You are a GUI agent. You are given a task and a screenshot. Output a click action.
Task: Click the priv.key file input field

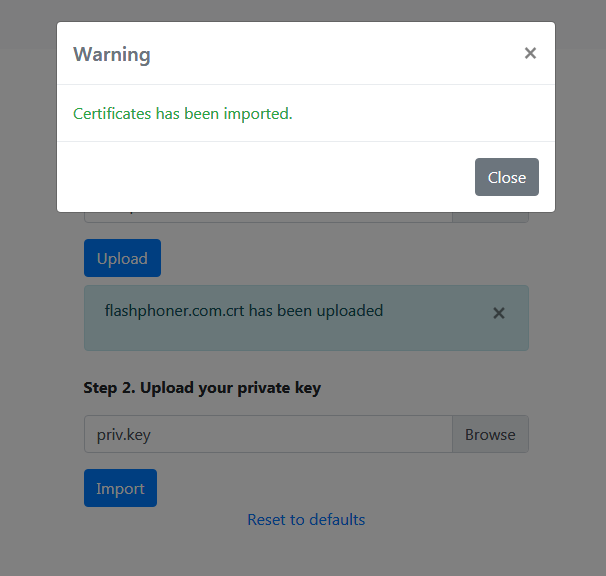tap(268, 435)
